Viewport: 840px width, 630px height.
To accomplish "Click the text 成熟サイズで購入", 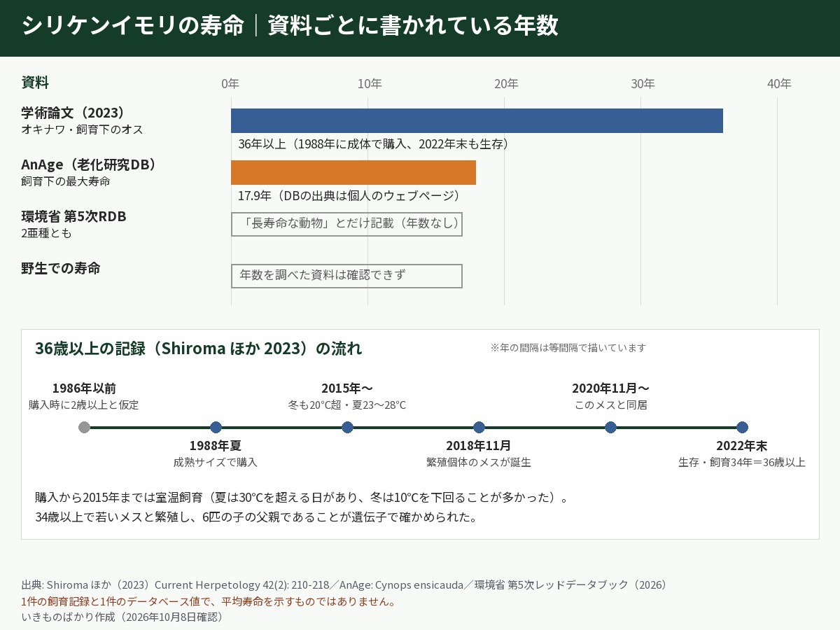I will tap(216, 462).
